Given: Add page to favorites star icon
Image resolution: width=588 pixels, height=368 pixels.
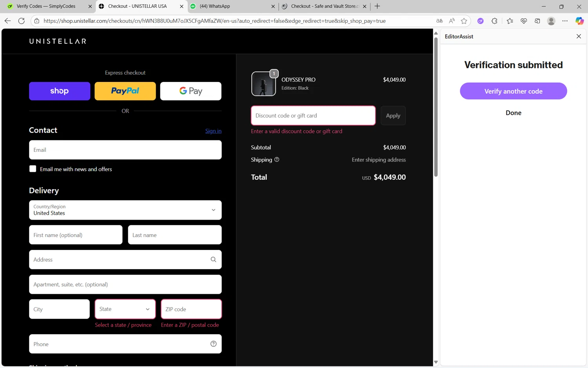Looking at the screenshot, I should 464,21.
